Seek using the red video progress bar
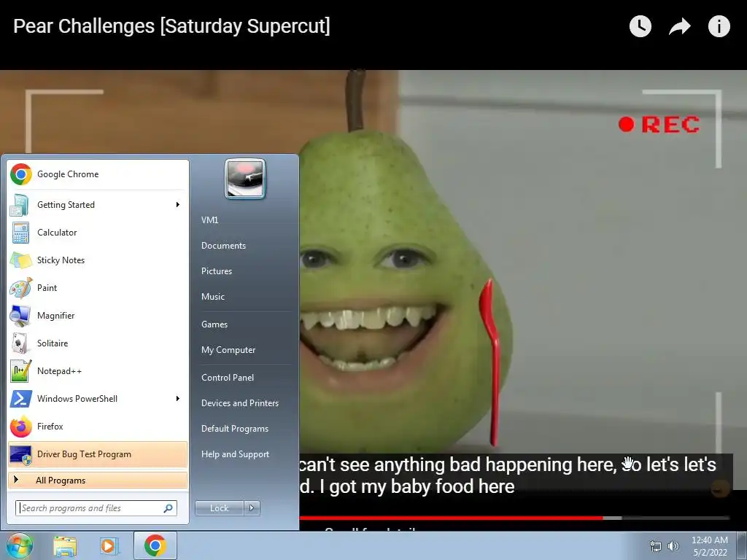 tap(451, 518)
